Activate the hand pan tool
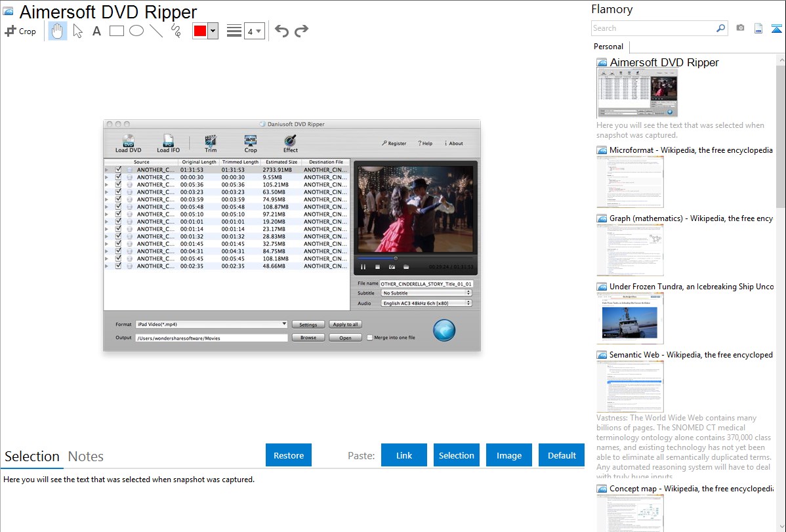This screenshot has height=532, width=786. click(x=58, y=31)
